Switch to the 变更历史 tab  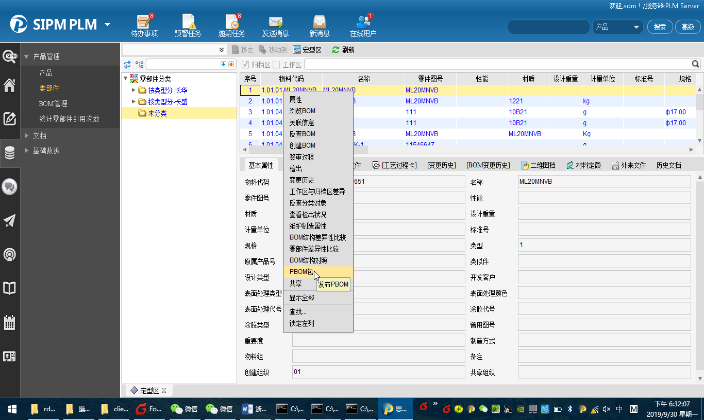pos(441,164)
